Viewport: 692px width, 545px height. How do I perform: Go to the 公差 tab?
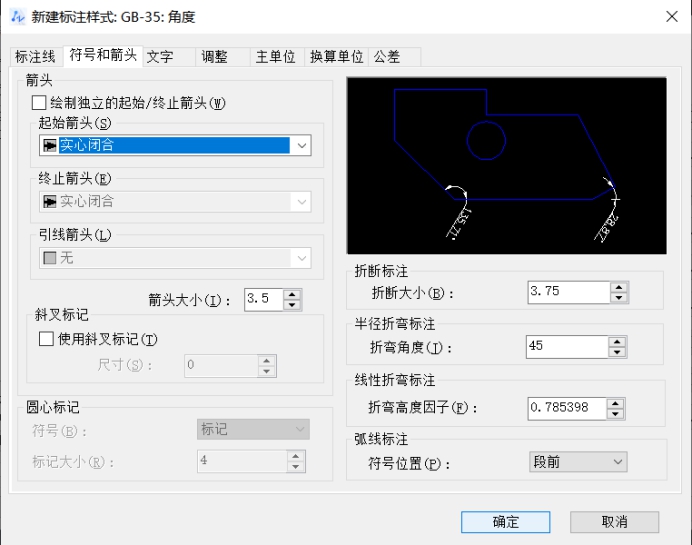click(387, 57)
